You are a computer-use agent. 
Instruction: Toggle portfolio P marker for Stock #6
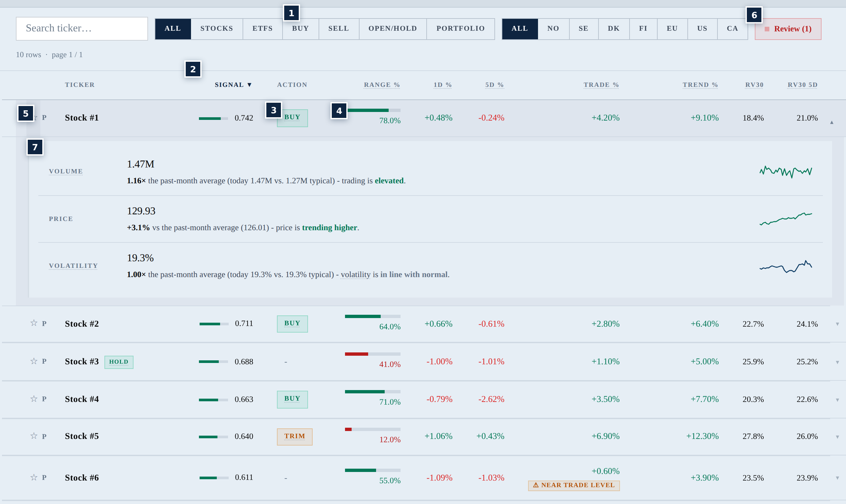(44, 478)
